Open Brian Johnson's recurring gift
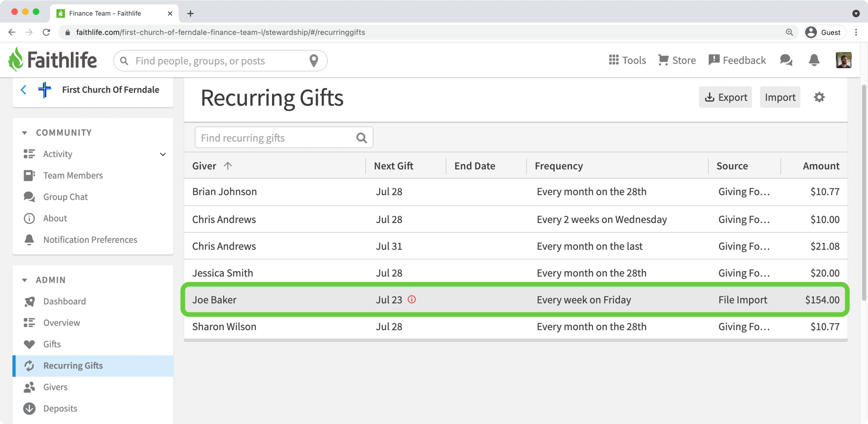The image size is (868, 424). 515,192
